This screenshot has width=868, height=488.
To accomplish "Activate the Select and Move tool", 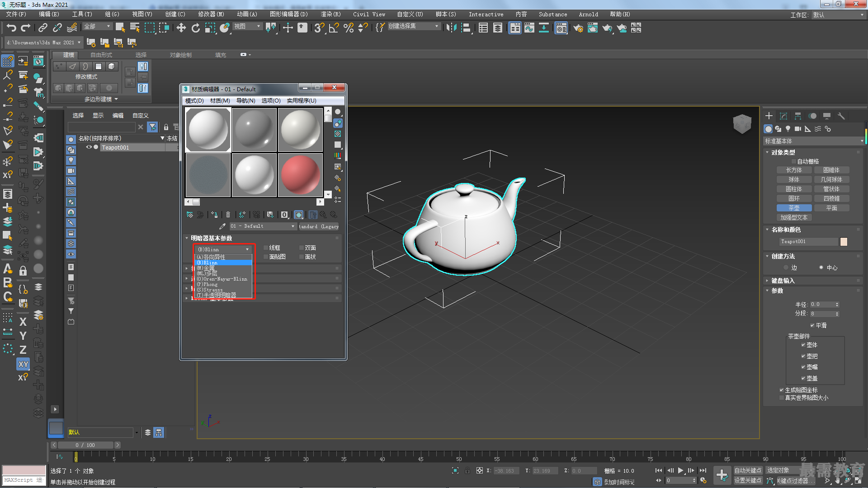I will 181,28.
